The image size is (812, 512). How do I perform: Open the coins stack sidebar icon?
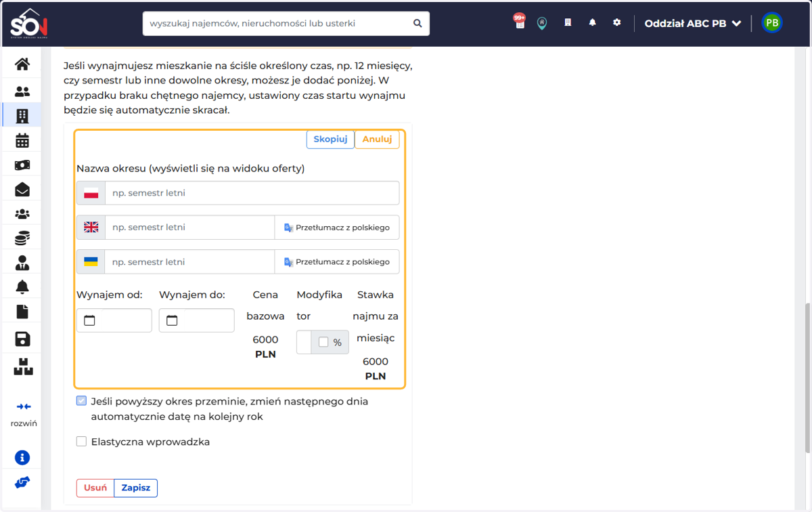(22, 238)
